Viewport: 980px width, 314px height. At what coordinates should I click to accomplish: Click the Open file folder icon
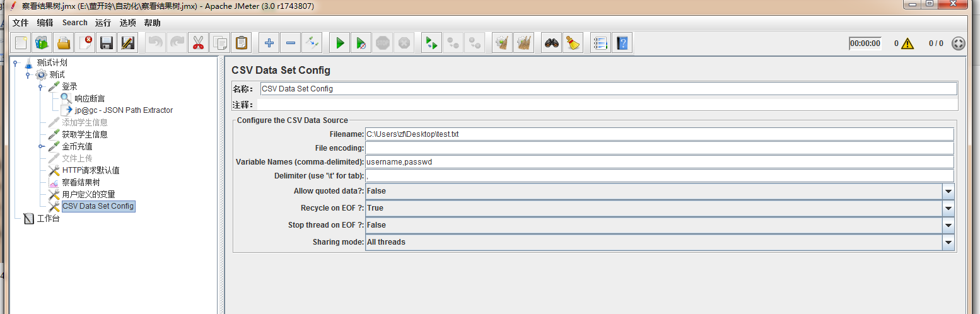(64, 43)
